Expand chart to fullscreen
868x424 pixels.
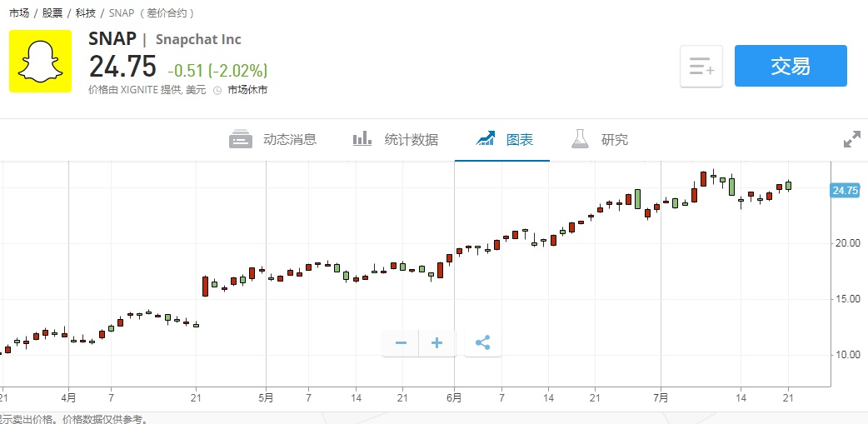[x=852, y=140]
